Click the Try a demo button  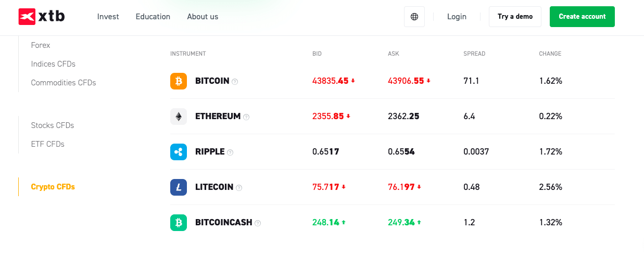click(515, 17)
